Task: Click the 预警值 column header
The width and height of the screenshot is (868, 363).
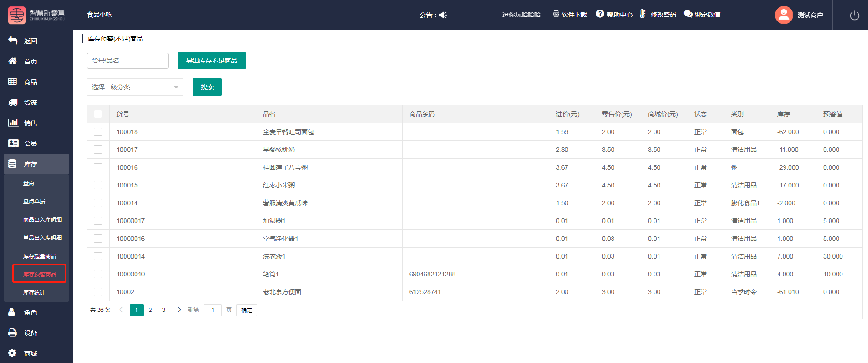Action: (833, 114)
